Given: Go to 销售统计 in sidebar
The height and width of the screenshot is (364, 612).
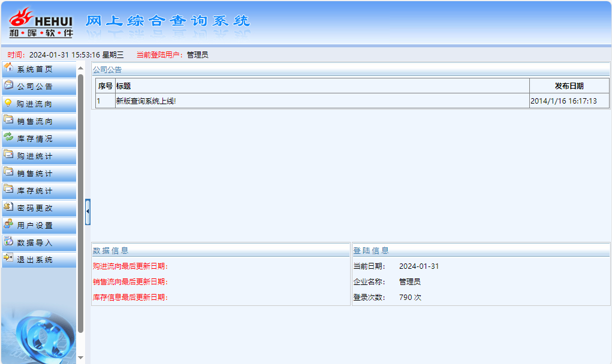Looking at the screenshot, I should [x=35, y=174].
